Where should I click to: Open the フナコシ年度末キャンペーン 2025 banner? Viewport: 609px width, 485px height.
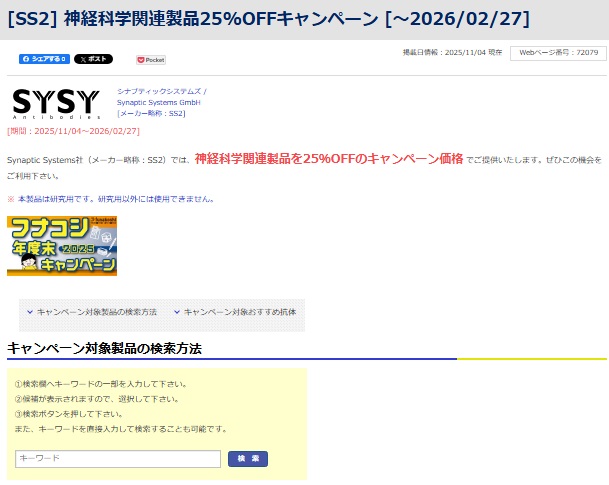[x=62, y=245]
